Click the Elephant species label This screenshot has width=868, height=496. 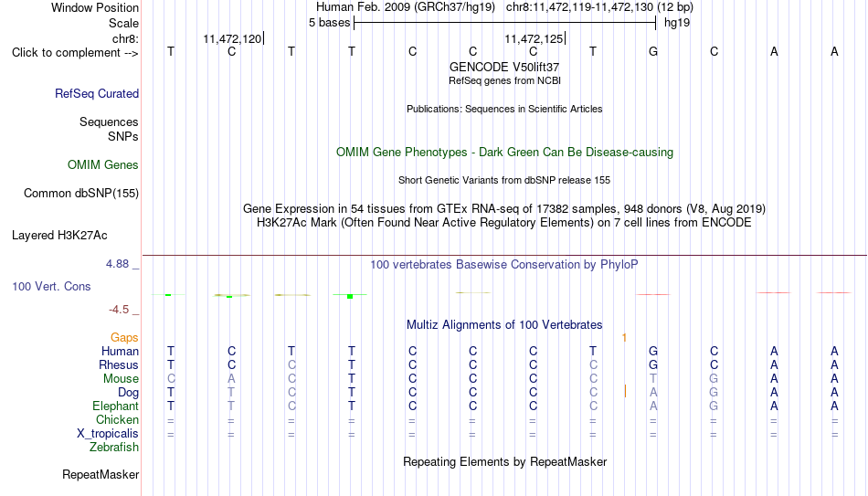pos(116,406)
